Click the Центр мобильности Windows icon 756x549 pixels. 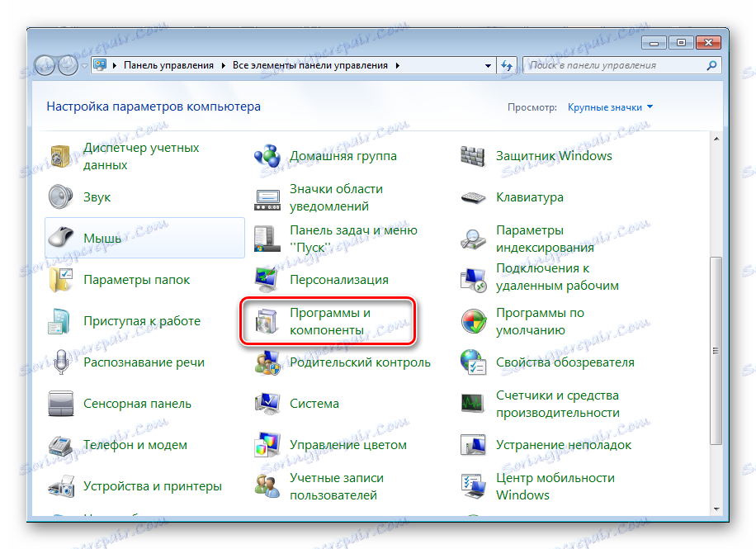click(473, 486)
